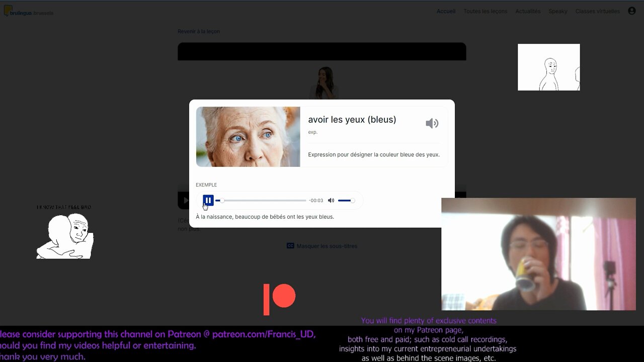The width and height of the screenshot is (644, 362).
Task: Open 'Classes virtuelles' menu item
Action: (597, 11)
